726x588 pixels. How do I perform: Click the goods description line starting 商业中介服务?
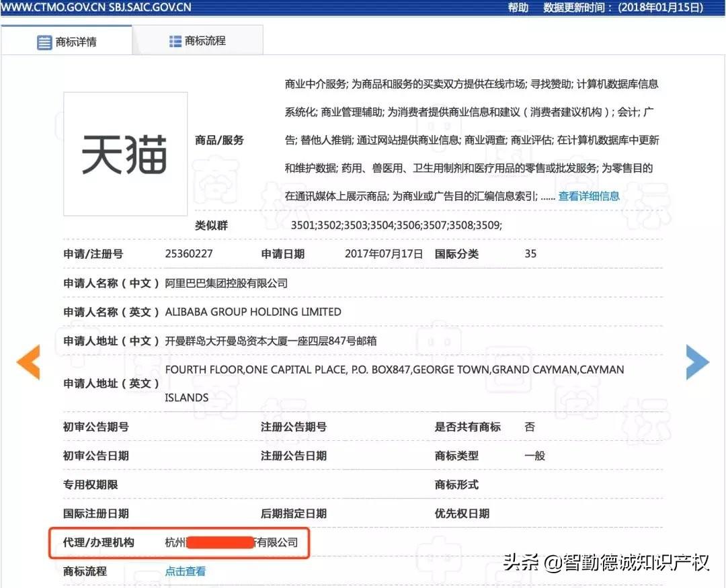click(471, 84)
